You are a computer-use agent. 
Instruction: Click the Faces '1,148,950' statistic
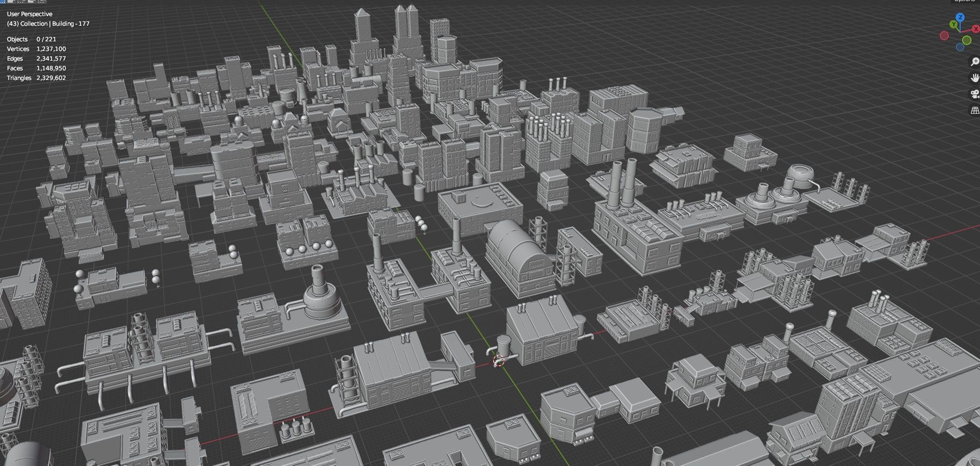[x=51, y=68]
